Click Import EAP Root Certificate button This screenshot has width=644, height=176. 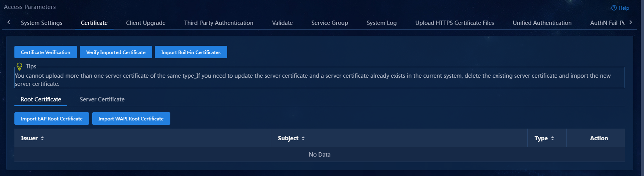52,118
